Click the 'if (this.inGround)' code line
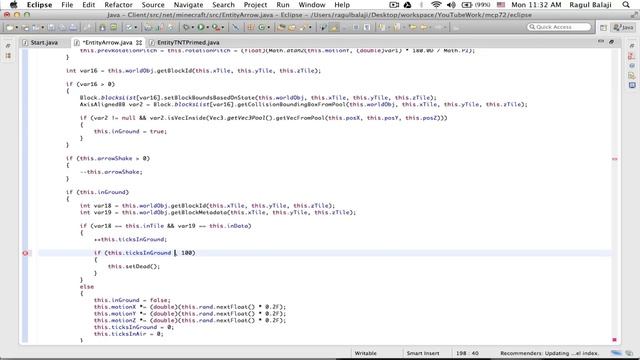 pyautogui.click(x=97, y=192)
